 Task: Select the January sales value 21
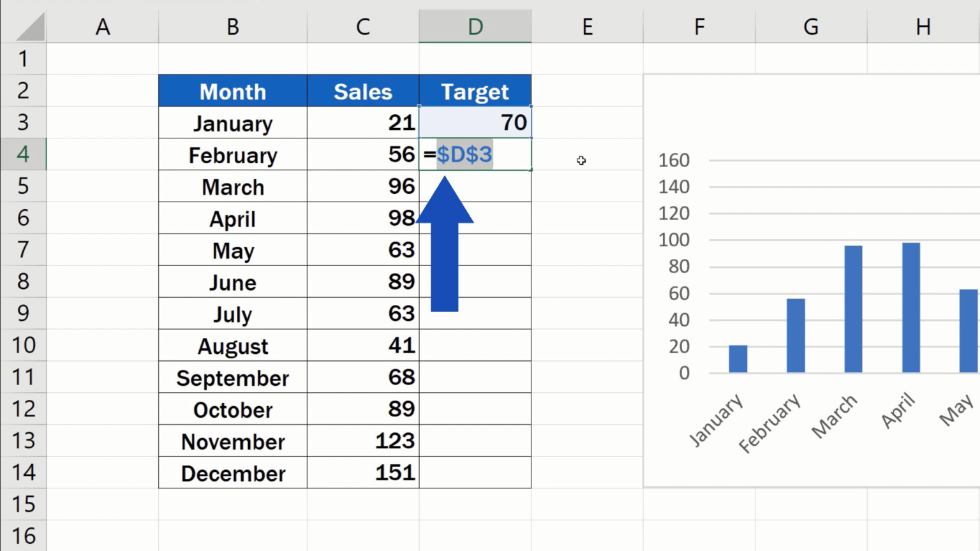click(x=362, y=122)
